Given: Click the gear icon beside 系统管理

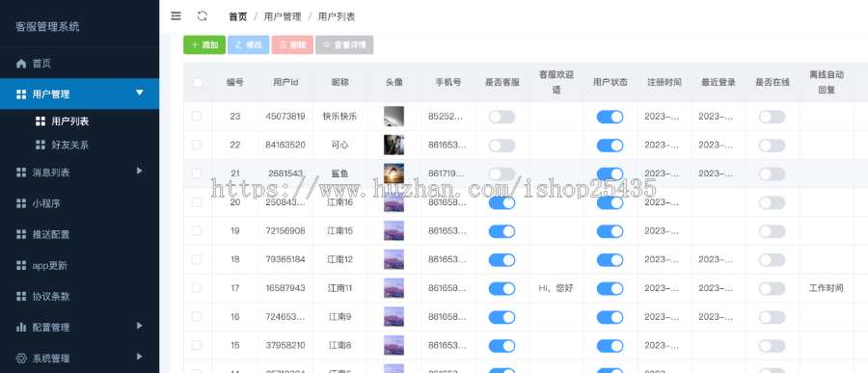Looking at the screenshot, I should pos(21,358).
